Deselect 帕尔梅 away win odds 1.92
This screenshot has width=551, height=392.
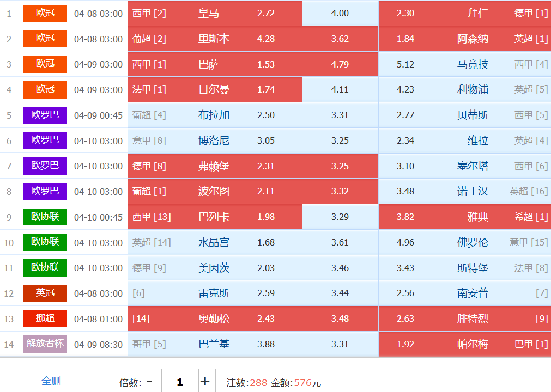coord(465,344)
